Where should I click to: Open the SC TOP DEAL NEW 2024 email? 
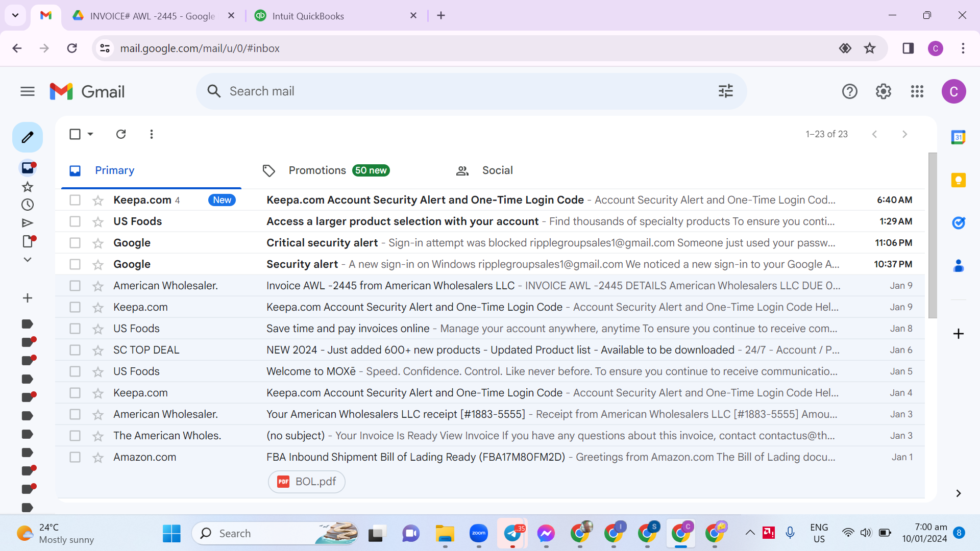490,350
